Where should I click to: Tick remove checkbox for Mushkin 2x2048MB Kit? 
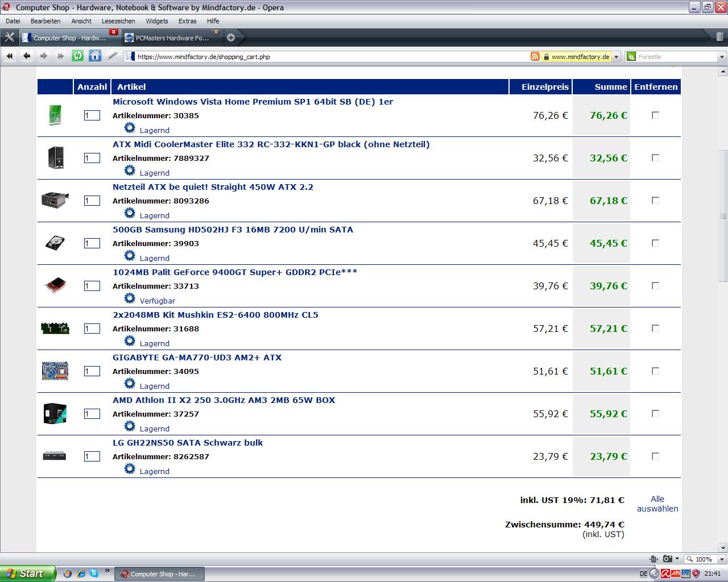coord(655,328)
